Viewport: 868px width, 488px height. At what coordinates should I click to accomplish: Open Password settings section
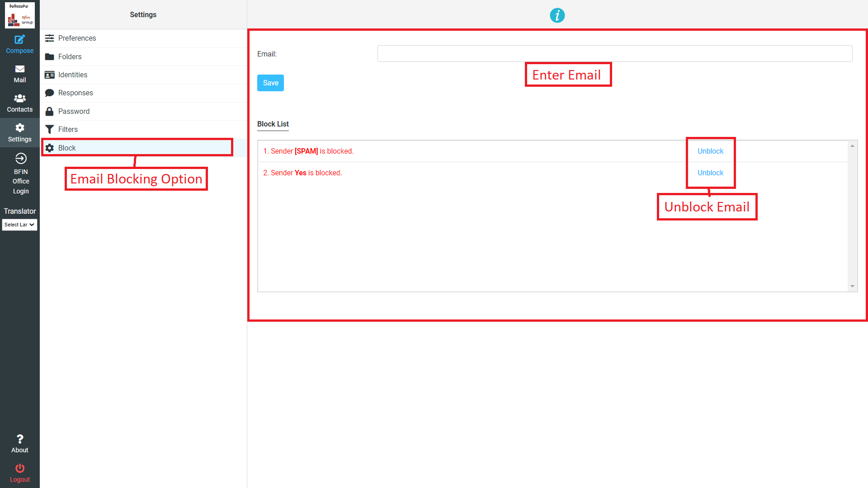(74, 112)
